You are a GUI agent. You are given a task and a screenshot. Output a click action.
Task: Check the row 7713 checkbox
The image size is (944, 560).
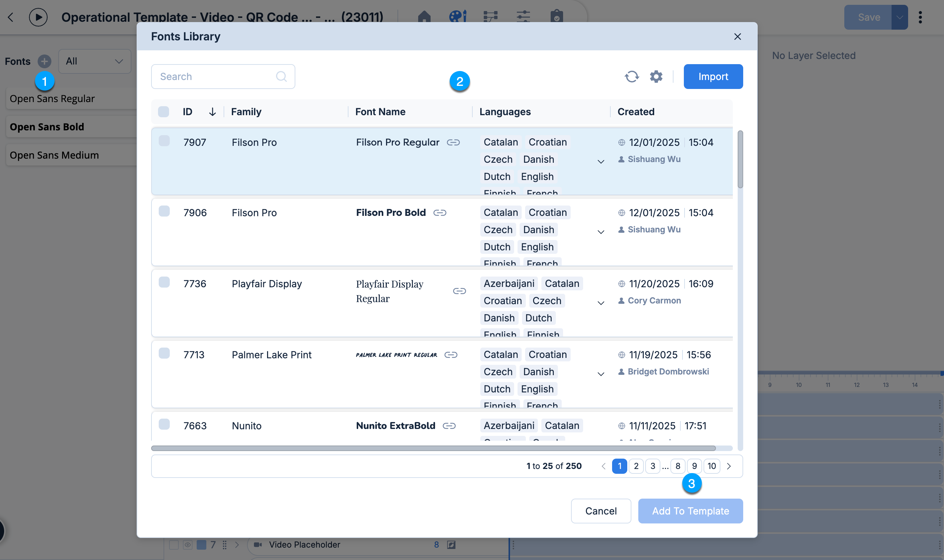pyautogui.click(x=164, y=353)
